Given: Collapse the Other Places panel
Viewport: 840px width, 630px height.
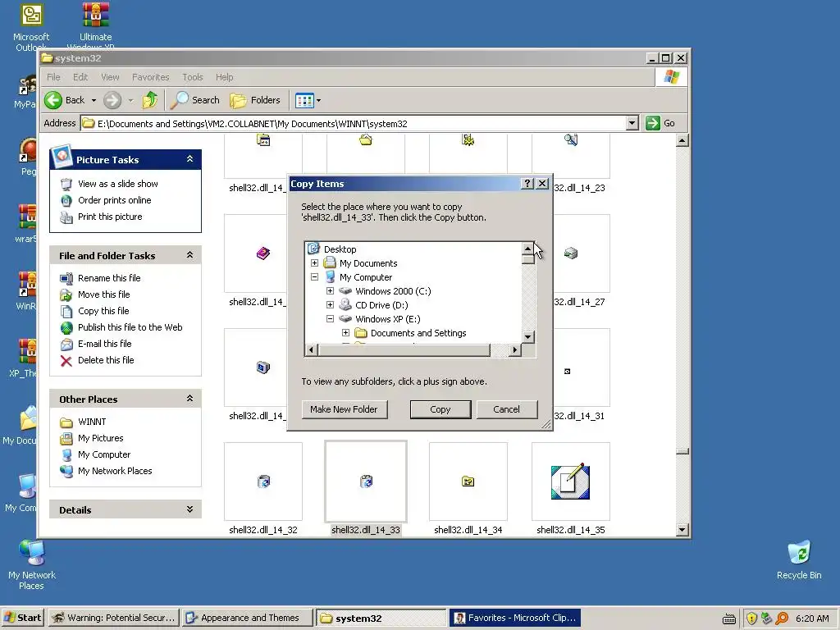Looking at the screenshot, I should [189, 399].
